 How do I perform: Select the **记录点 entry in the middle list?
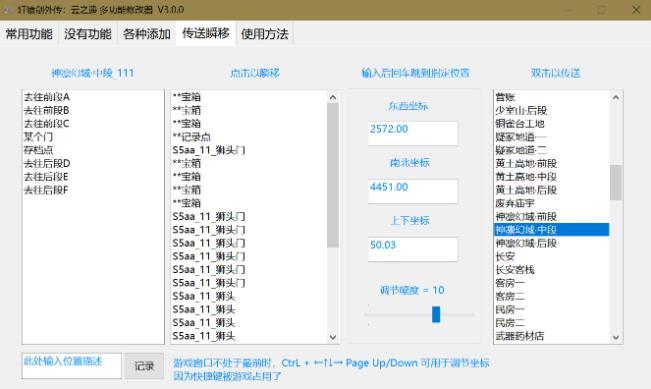point(249,137)
